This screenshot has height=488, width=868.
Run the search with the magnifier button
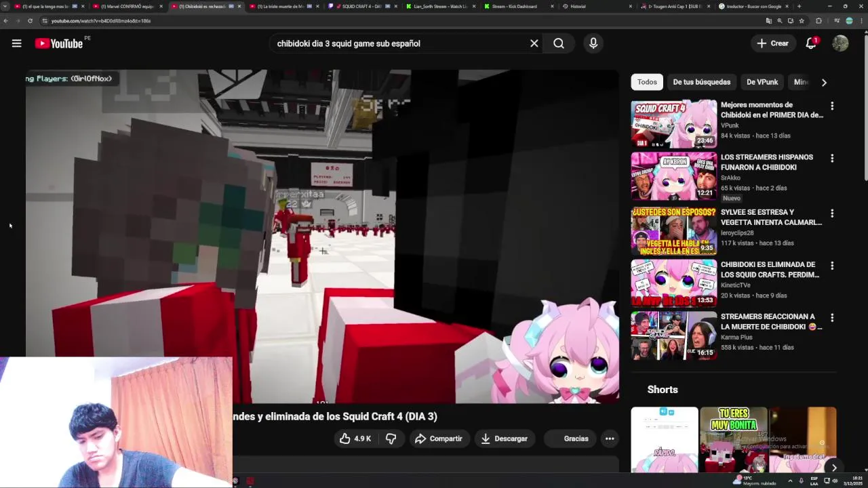pos(559,43)
